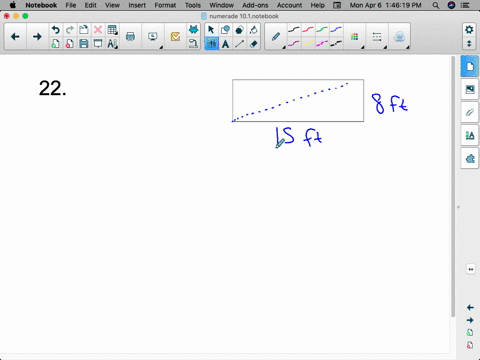Screen dimensions: 480x360
Task: Click the Paste icon in toolbar
Action: click(x=84, y=30)
